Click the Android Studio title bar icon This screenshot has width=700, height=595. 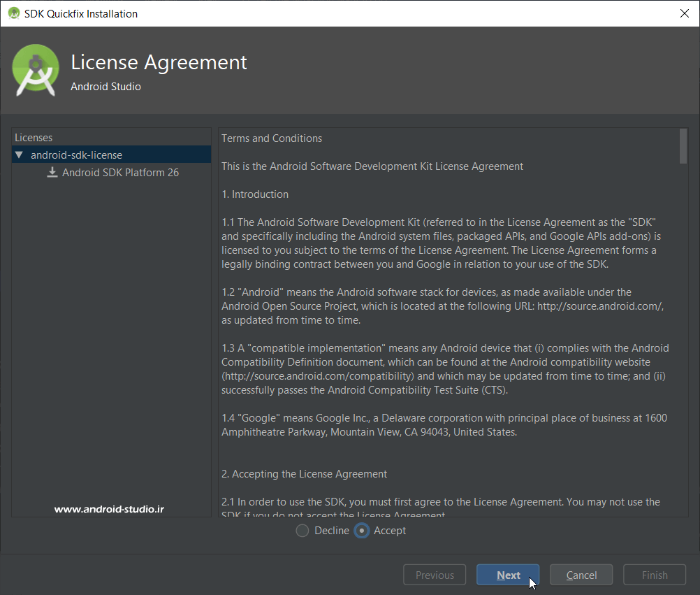pos(14,13)
